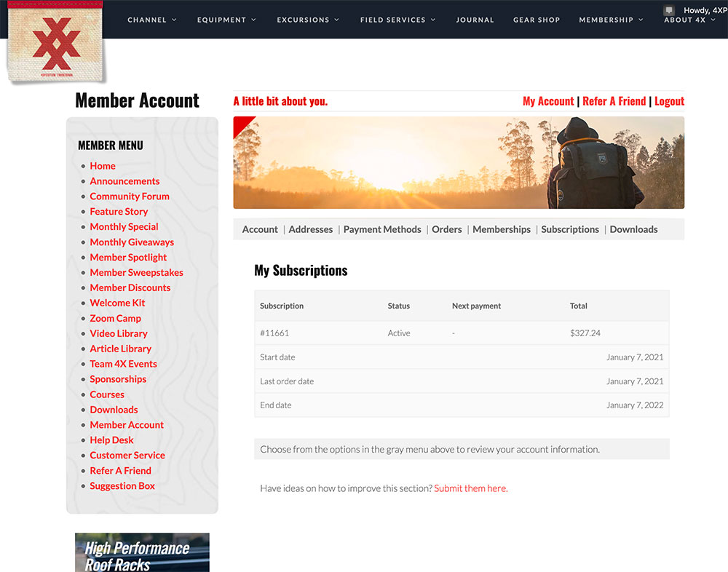Visit the Help Desk link
The width and height of the screenshot is (728, 572).
click(x=111, y=440)
